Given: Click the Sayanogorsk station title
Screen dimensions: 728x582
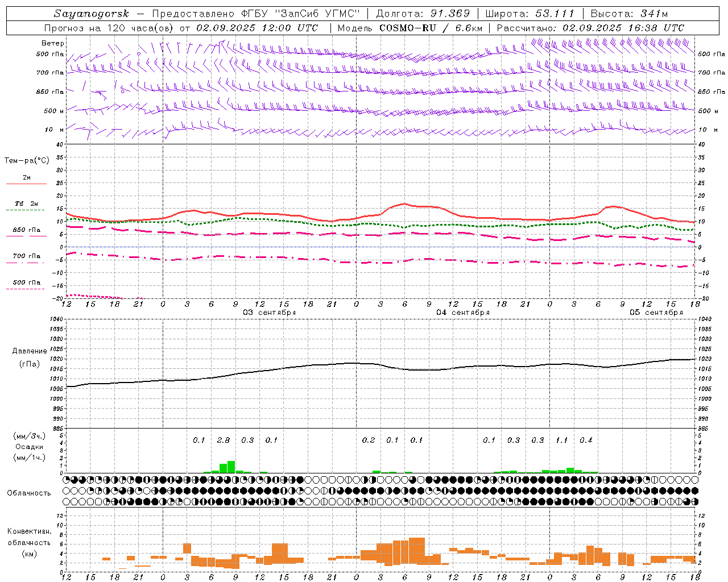Looking at the screenshot, I should point(92,14).
